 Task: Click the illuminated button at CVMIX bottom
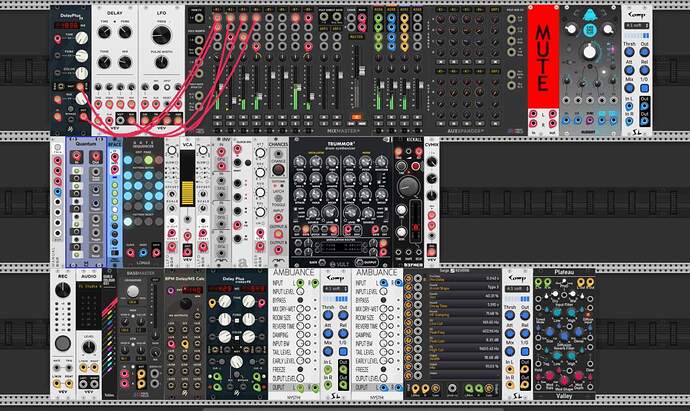(x=432, y=252)
